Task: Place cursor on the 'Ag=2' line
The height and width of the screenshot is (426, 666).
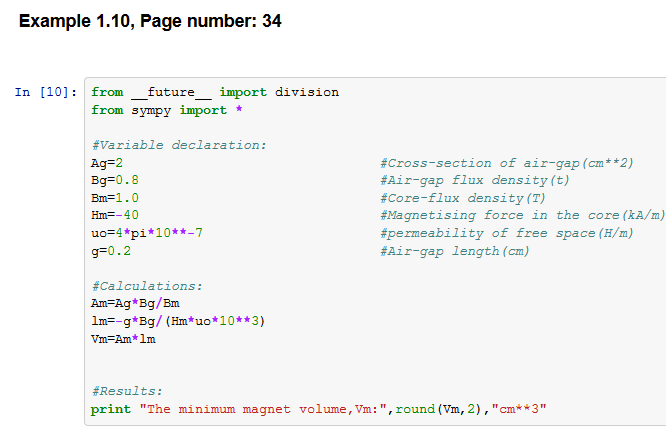Action: pyautogui.click(x=107, y=163)
